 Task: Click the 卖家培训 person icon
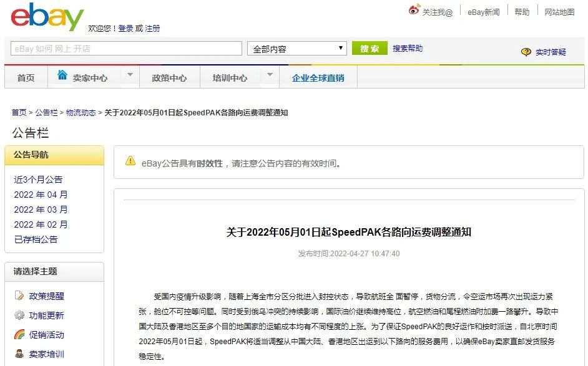click(x=20, y=354)
